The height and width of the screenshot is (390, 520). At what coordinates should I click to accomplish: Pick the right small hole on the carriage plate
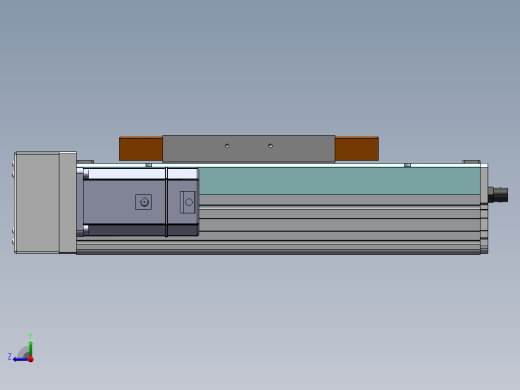point(270,146)
